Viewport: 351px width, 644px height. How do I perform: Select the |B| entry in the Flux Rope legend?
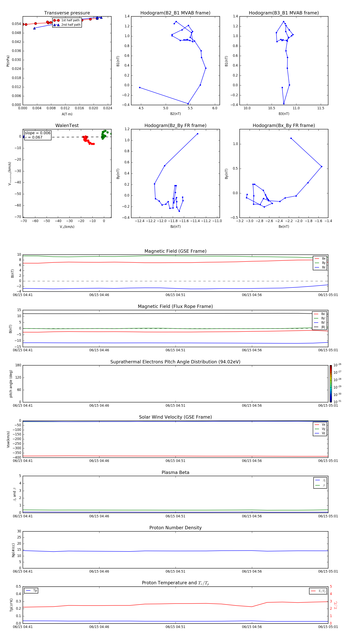(320, 327)
